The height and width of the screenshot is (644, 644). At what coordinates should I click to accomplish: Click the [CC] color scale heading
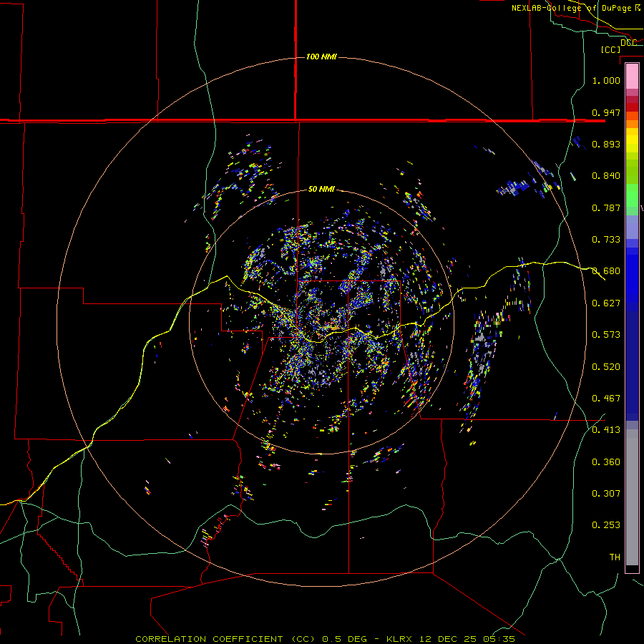click(x=610, y=49)
